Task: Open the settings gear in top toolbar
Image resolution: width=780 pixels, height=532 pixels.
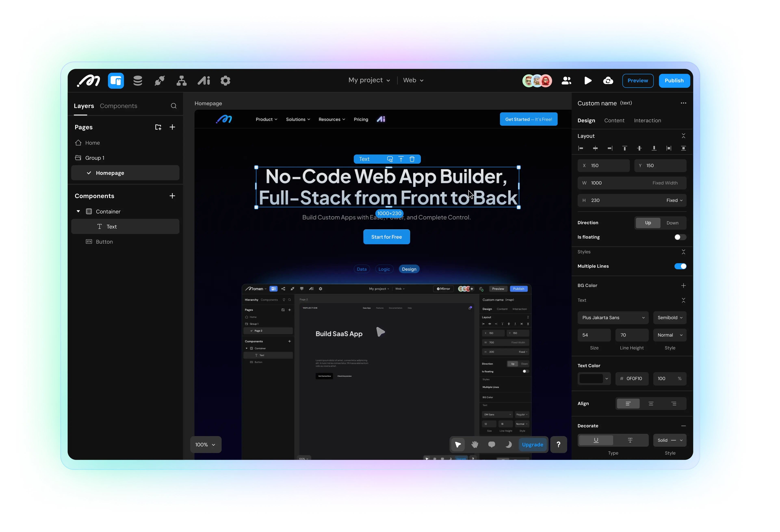Action: point(225,81)
